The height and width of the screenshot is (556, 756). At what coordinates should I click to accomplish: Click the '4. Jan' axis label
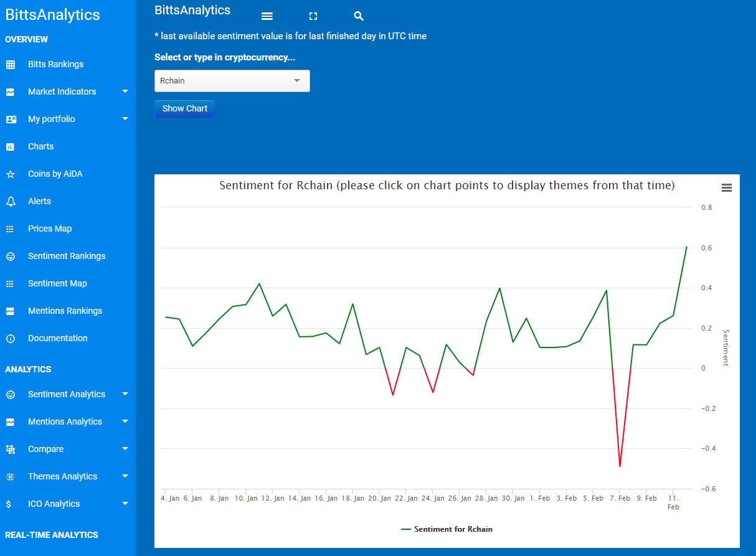point(170,499)
